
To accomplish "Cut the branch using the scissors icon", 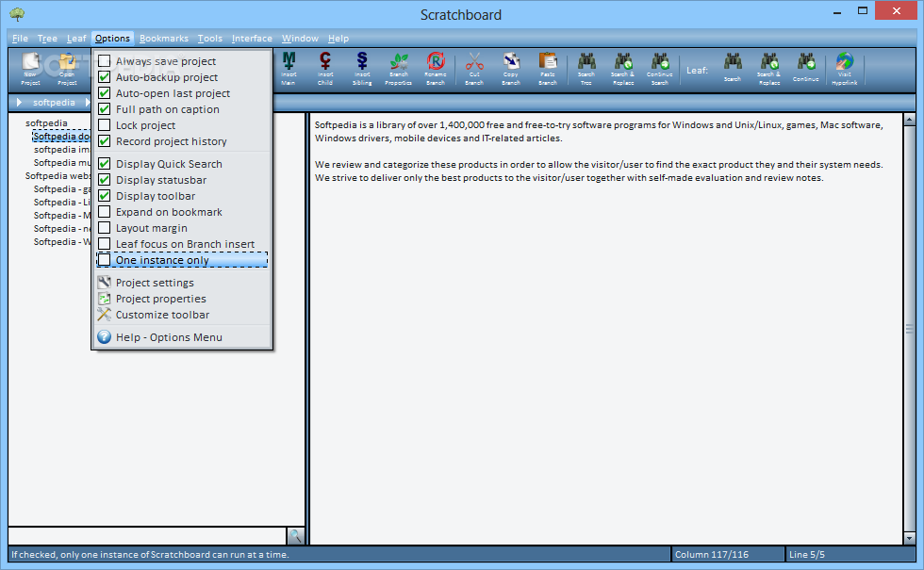I will point(474,68).
